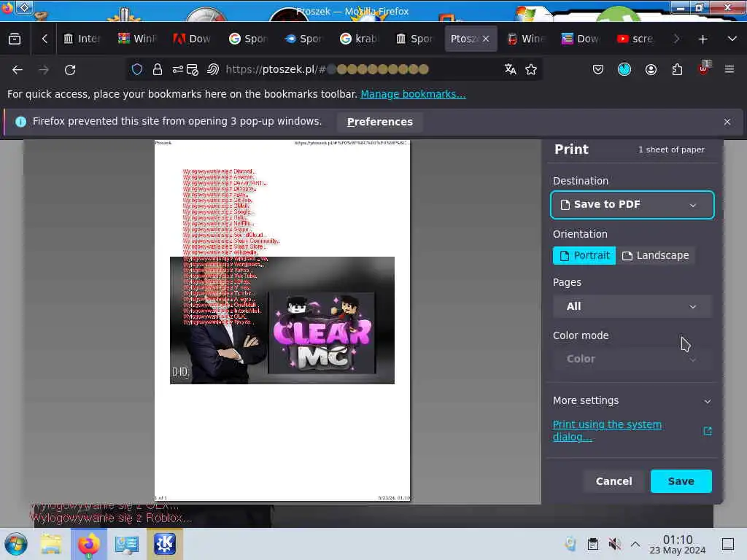Open KDE settings taskbar icon
Screen dimensions: 747x560
point(165,544)
